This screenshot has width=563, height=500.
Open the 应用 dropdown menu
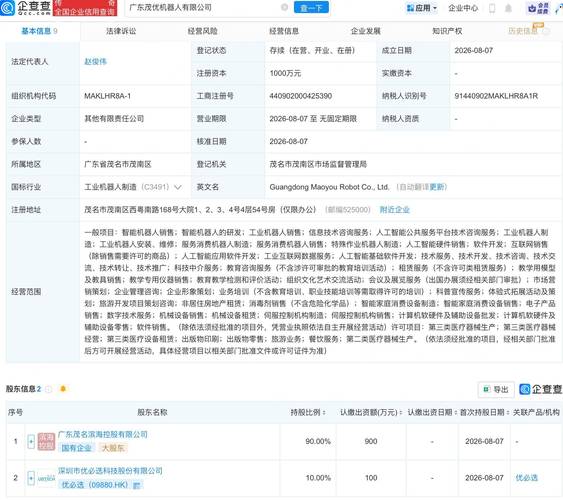[422, 8]
